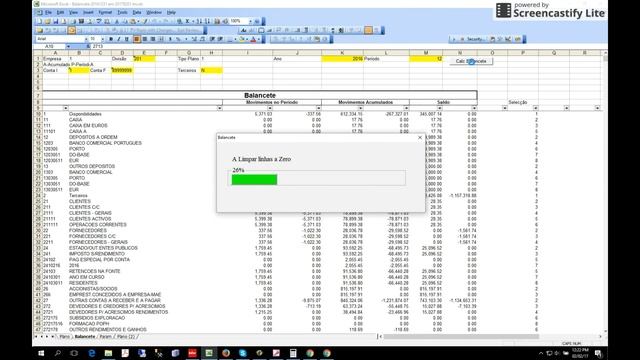Viewport: 640px width, 360px height.
Task: Click the green progress bar at 26%
Action: tap(254, 179)
